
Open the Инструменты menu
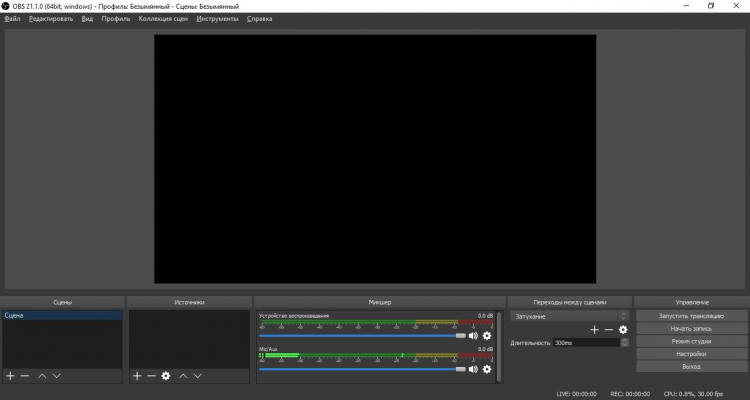tap(217, 19)
